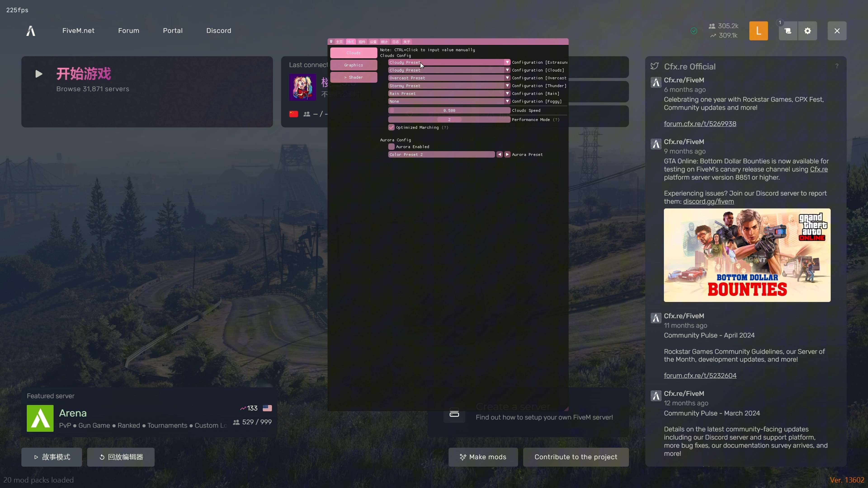Click the 9 months ago post avatar
Viewport: 868px width, 488px height.
[656, 144]
